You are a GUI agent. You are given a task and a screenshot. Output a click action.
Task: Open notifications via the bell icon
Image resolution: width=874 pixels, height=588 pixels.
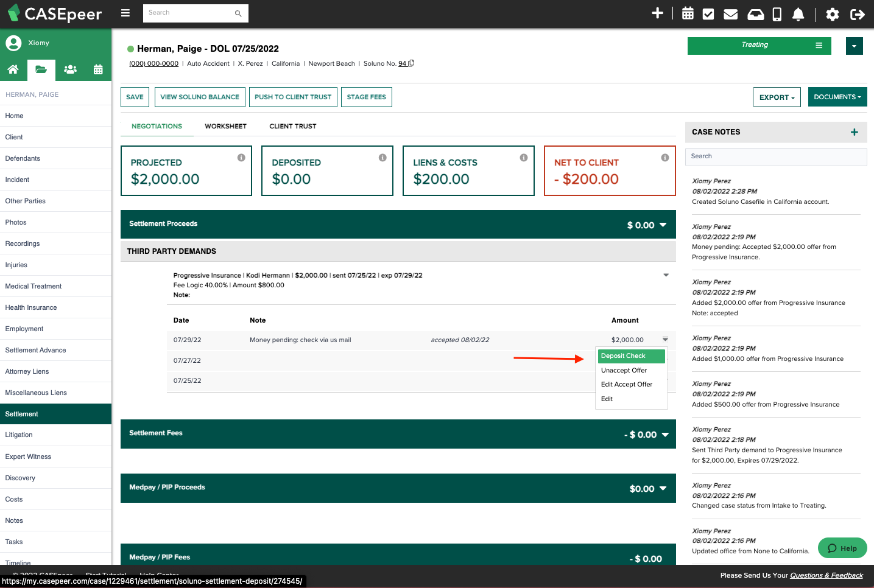click(798, 13)
